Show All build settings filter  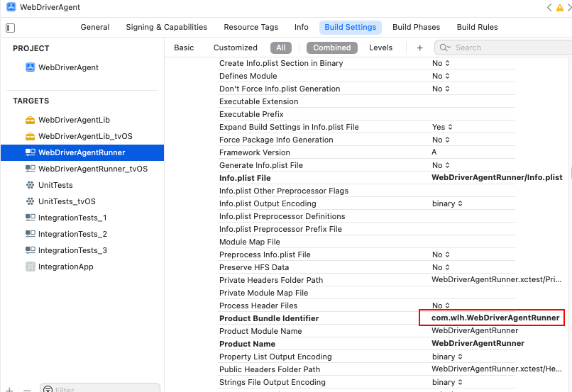click(x=281, y=47)
